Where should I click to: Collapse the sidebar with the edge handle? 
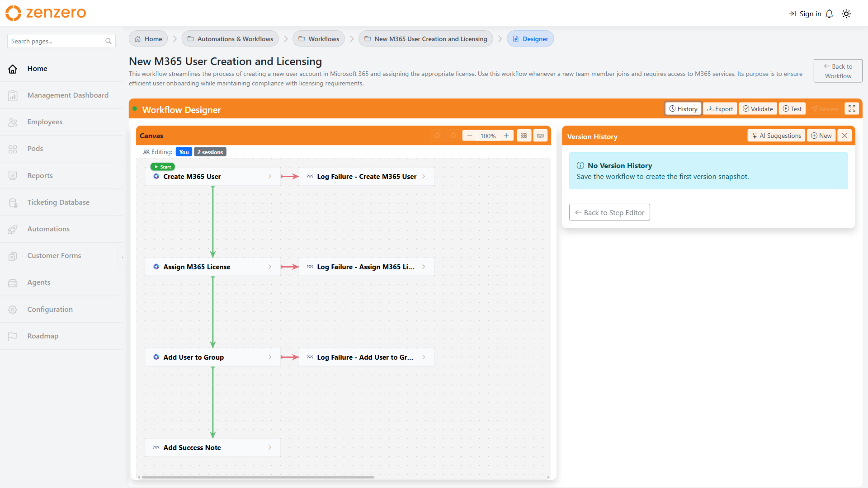coord(122,258)
